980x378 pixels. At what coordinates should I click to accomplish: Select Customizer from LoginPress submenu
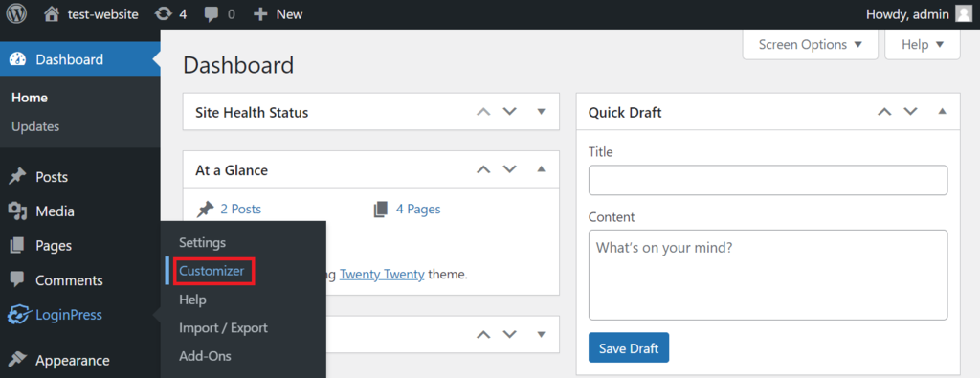[x=212, y=271]
